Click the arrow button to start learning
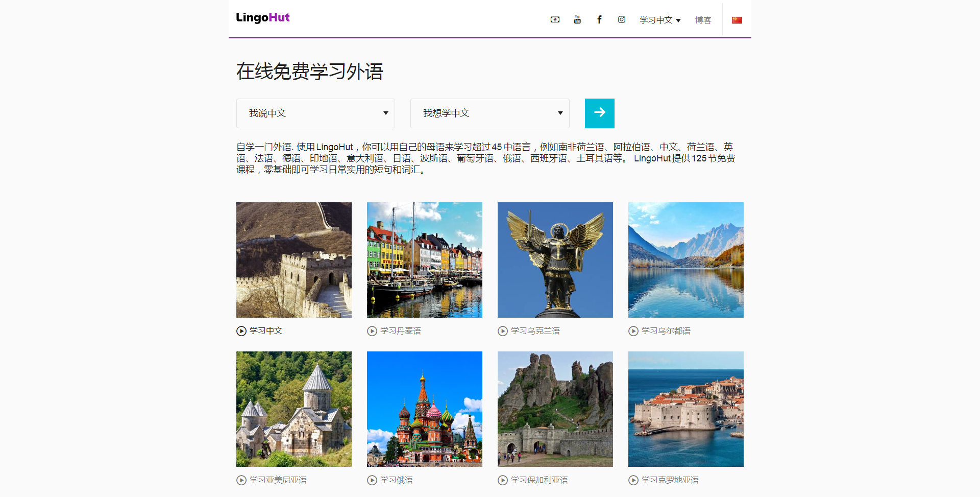This screenshot has width=980, height=497. 599,113
